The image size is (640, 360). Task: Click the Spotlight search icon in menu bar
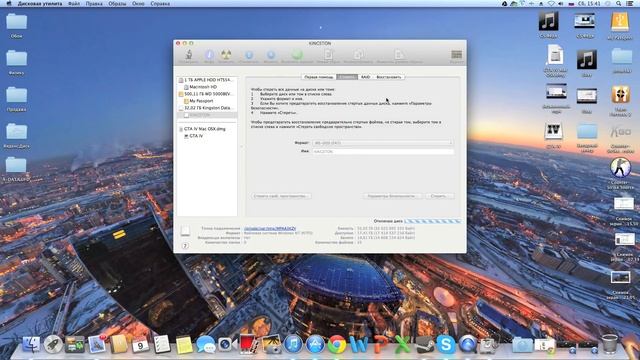pyautogui.click(x=619, y=3)
